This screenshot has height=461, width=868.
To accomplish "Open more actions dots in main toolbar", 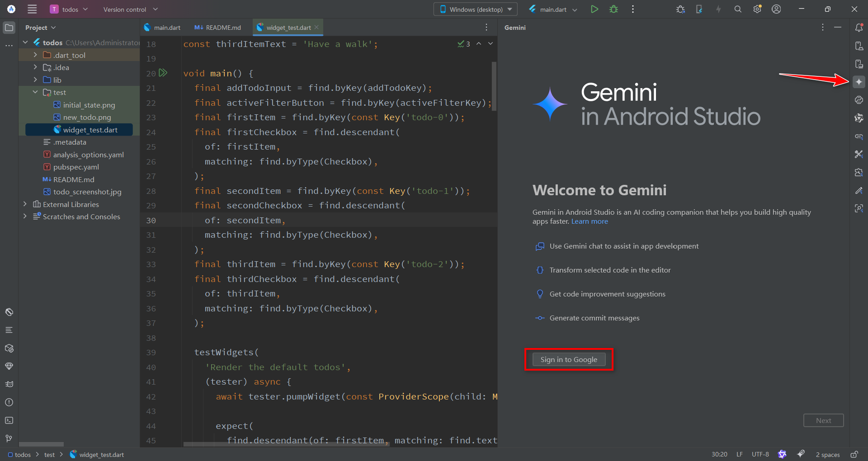I will click(x=633, y=9).
